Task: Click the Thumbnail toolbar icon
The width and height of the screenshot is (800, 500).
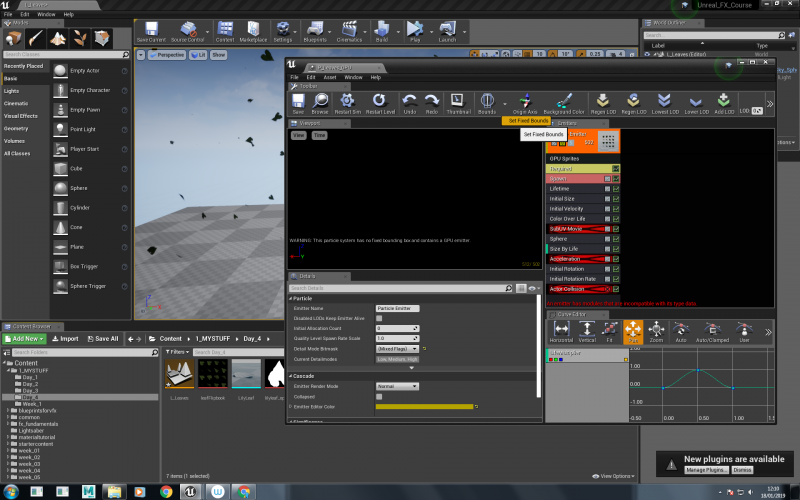Action: pyautogui.click(x=458, y=104)
